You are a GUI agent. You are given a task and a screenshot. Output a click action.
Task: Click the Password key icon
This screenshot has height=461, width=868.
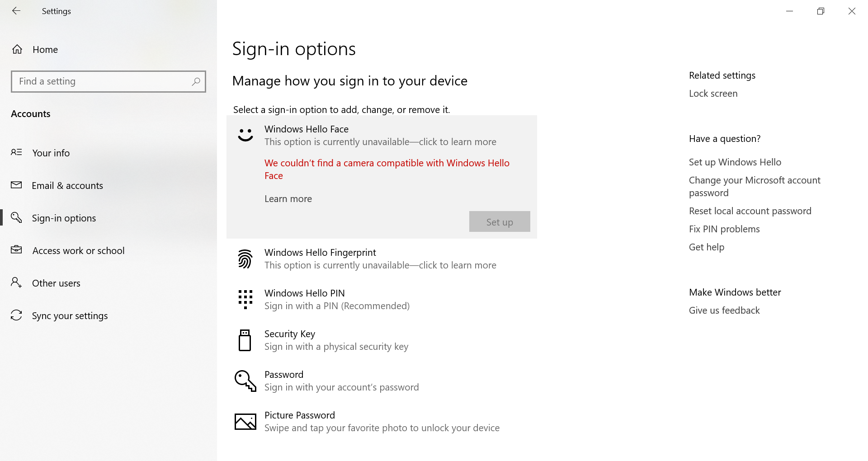click(x=245, y=381)
